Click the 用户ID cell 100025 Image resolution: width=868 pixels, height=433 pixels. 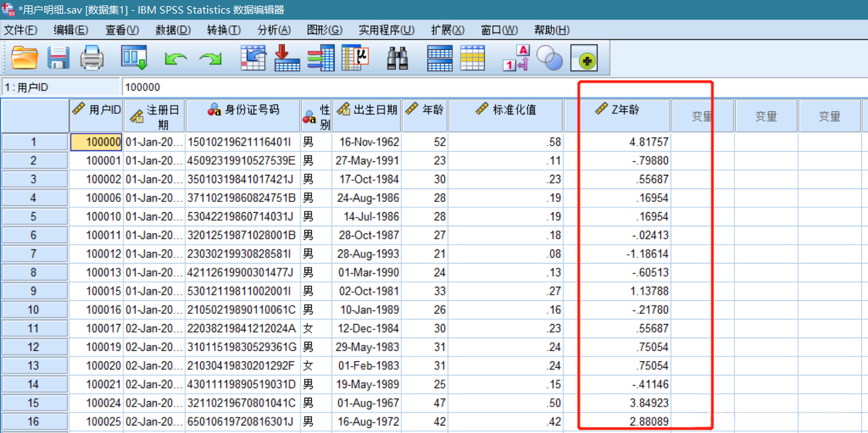pos(97,421)
